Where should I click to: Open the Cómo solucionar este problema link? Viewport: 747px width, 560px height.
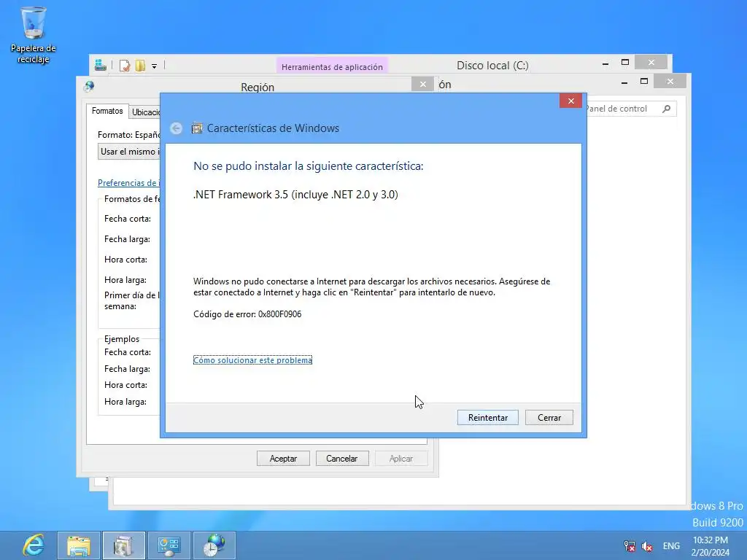click(x=252, y=360)
